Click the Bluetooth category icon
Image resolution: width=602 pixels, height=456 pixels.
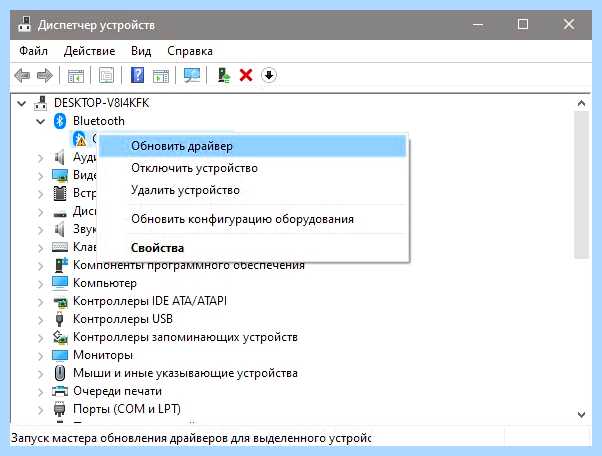pyautogui.click(x=60, y=121)
